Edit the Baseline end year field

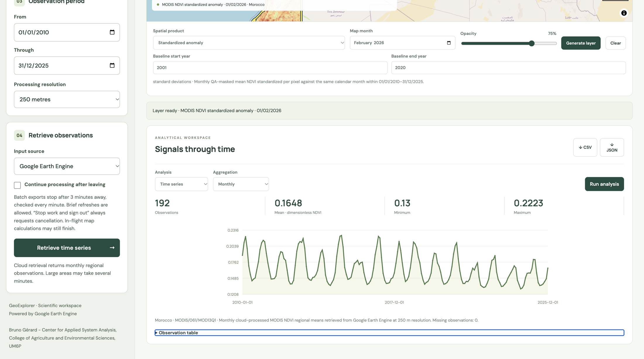click(508, 68)
